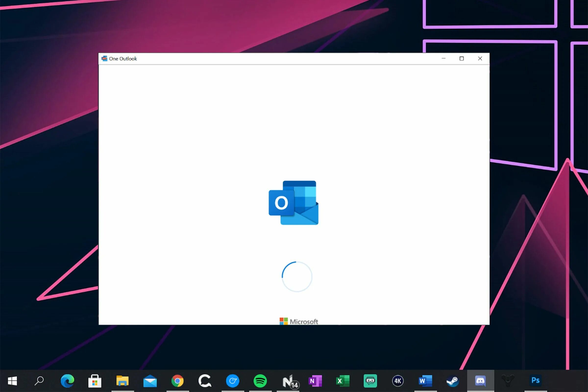This screenshot has height=392, width=588.
Task: Launch Steam from taskbar
Action: pos(453,381)
